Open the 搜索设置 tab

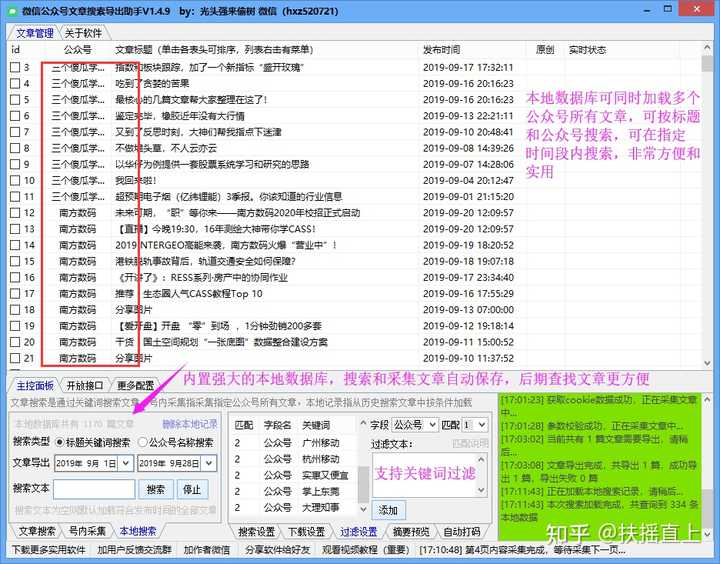pyautogui.click(x=256, y=532)
